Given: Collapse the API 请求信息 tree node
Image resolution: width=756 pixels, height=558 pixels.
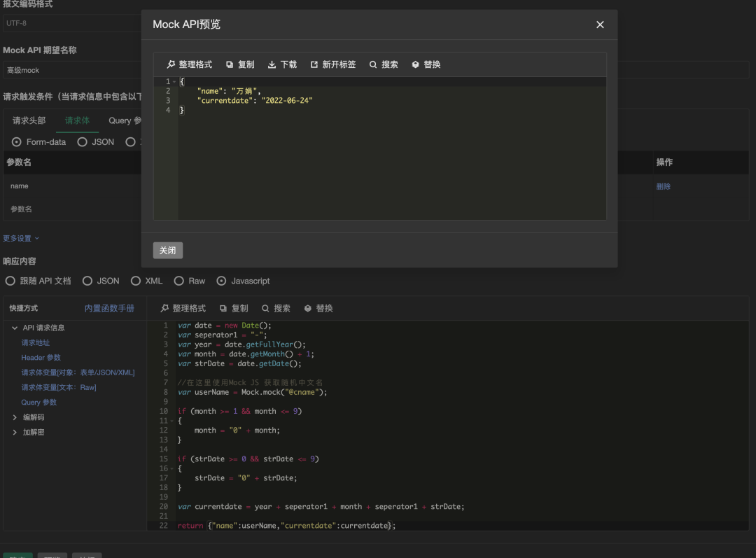Looking at the screenshot, I should click(x=15, y=328).
